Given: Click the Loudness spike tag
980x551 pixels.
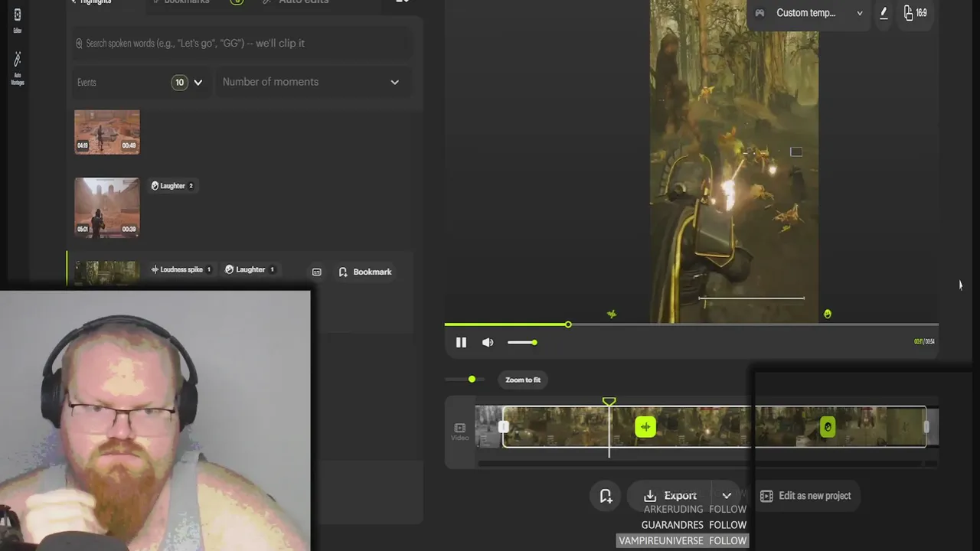Looking at the screenshot, I should [181, 269].
